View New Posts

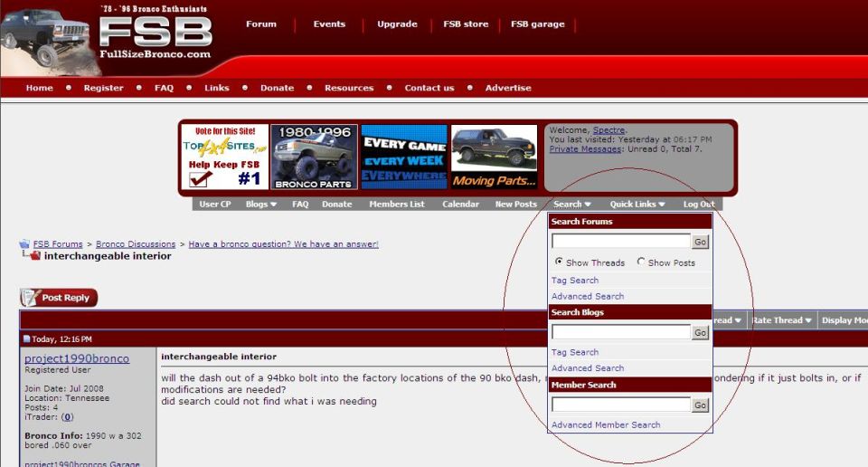click(516, 204)
